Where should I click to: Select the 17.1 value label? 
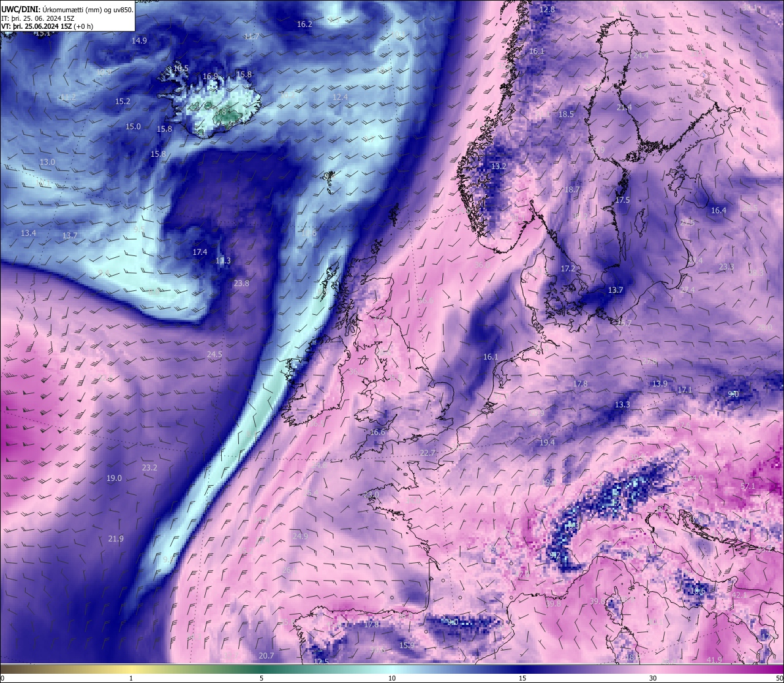[x=685, y=390]
